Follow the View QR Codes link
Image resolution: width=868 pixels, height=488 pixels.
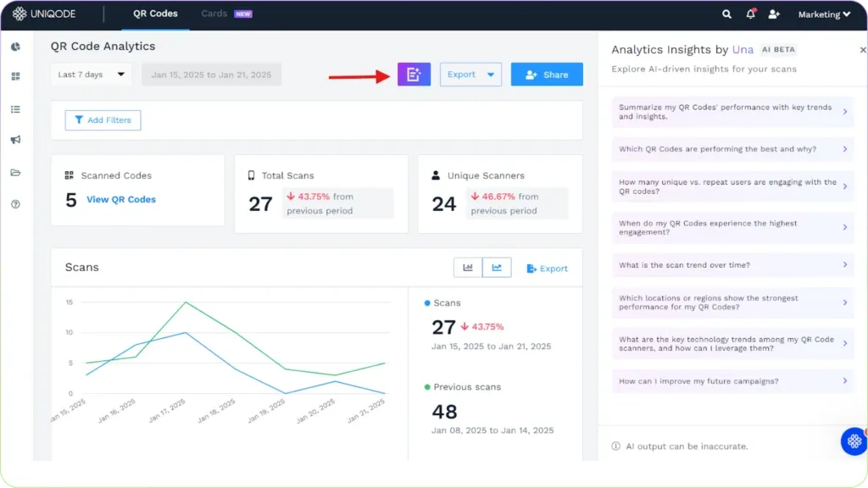(121, 200)
